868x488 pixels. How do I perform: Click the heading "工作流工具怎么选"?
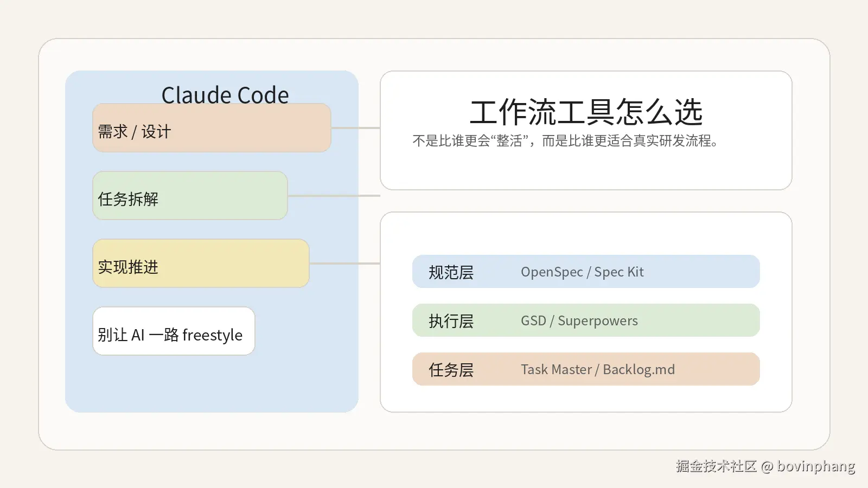pos(586,112)
